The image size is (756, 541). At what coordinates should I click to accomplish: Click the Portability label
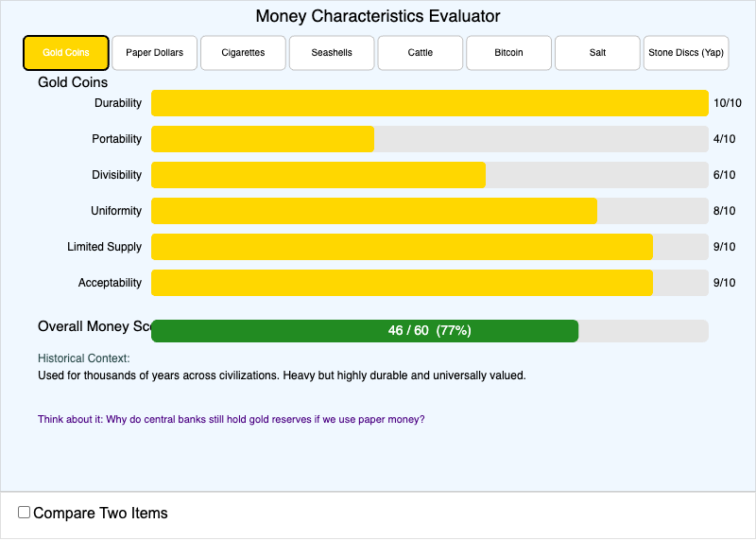click(x=116, y=139)
